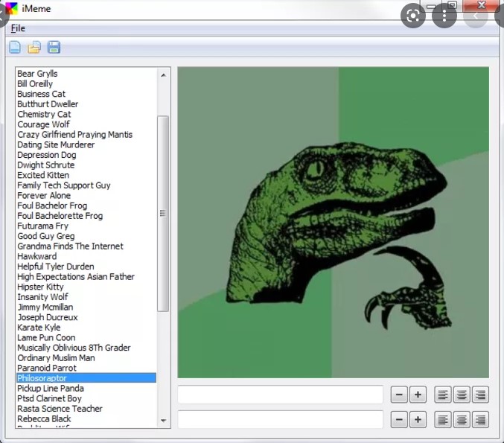
Task: Increase bottom text size with plus button
Action: tap(418, 419)
